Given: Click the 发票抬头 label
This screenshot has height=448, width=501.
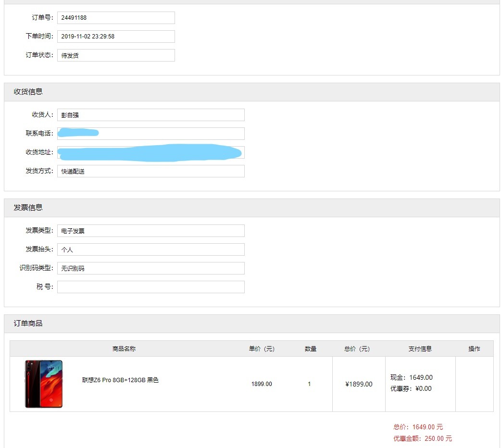Looking at the screenshot, I should pyautogui.click(x=39, y=249).
